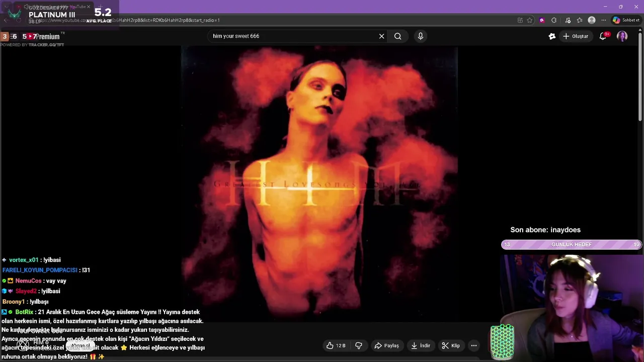
Task: Restore down the browser window
Action: pos(620,7)
